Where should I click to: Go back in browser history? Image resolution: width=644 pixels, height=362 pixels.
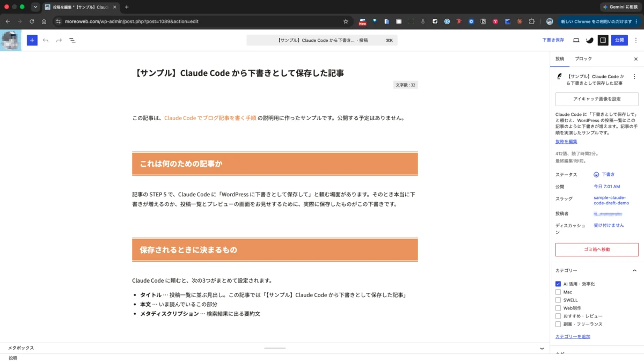click(x=8, y=21)
